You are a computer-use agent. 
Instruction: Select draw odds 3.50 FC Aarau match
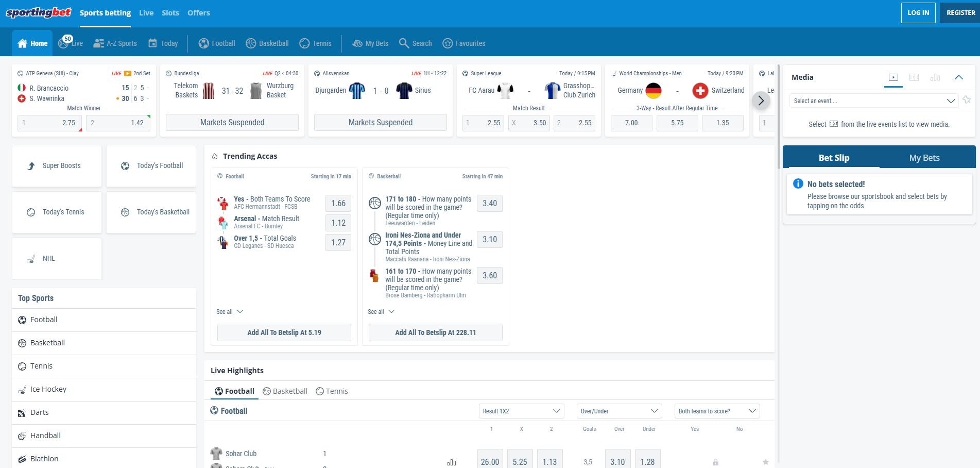click(529, 123)
